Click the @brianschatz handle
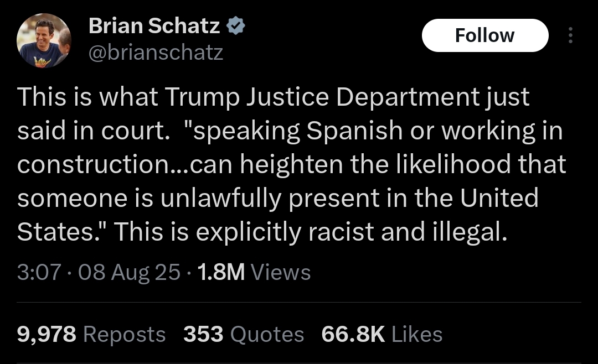598x364 pixels. coord(156,52)
